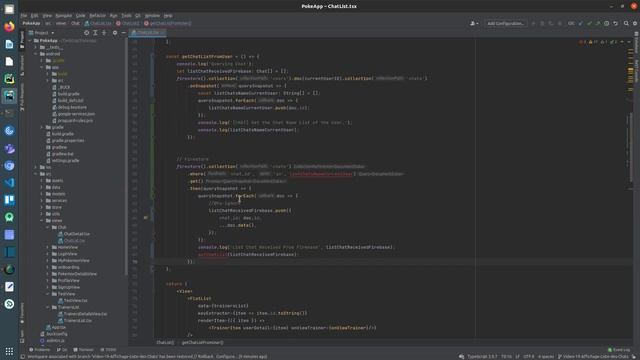640x360 pixels.
Task: Click Git Update Project blue arrow icon
Action: [580, 23]
